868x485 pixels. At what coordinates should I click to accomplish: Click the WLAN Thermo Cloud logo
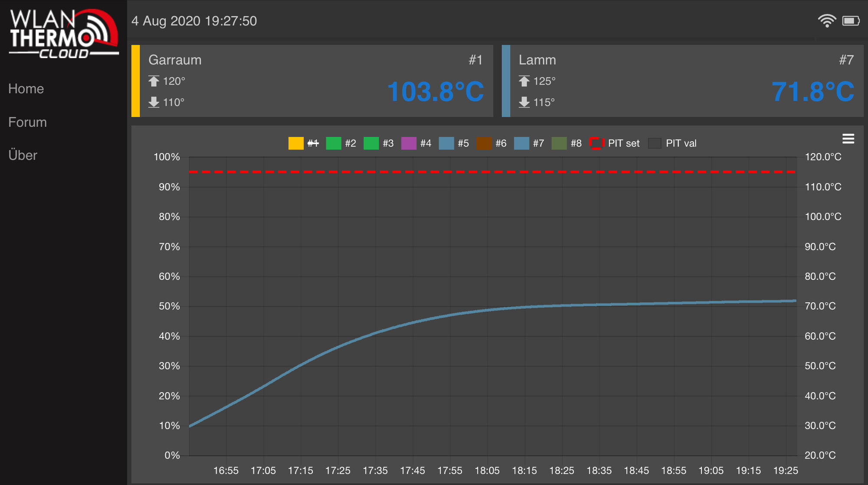point(64,33)
